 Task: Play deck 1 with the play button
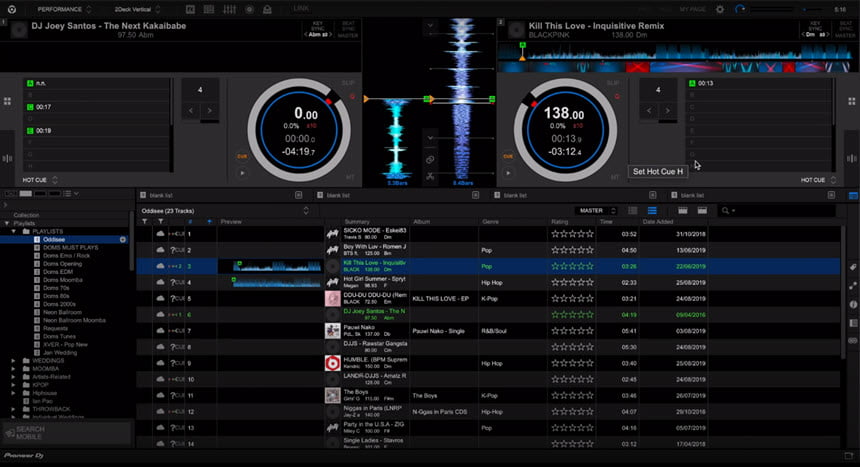242,173
